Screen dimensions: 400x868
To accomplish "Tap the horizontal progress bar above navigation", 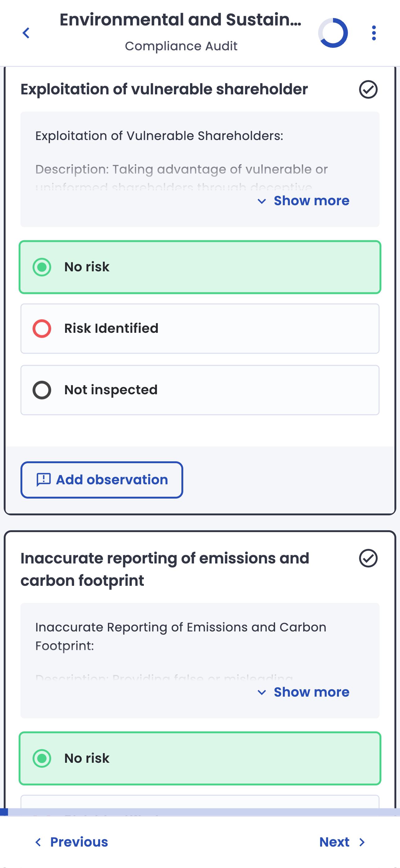I will pyautogui.click(x=200, y=812).
